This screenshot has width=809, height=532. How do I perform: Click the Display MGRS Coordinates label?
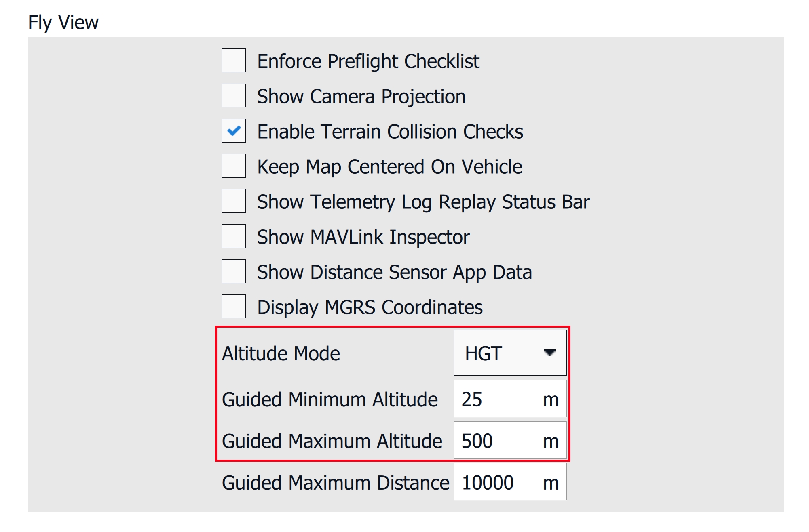tap(370, 307)
